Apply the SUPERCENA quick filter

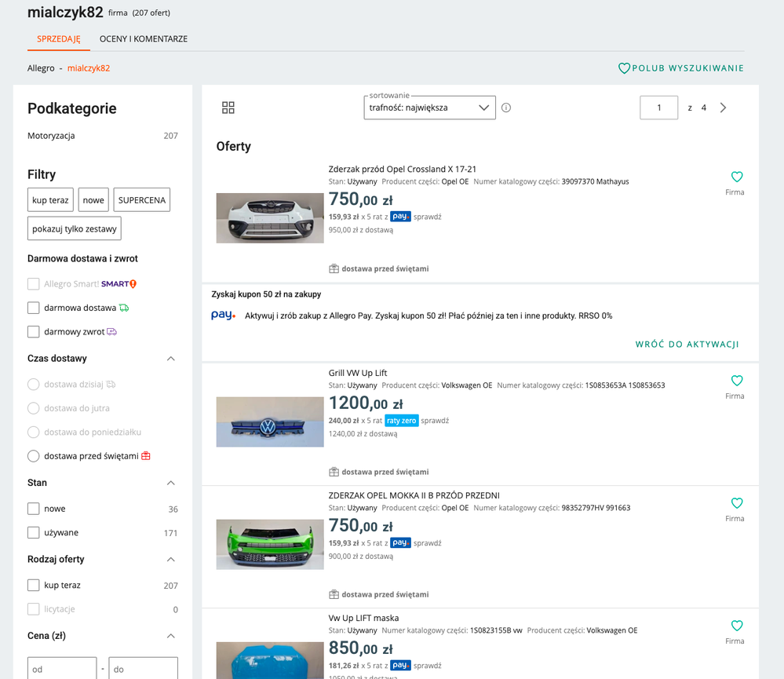coord(142,200)
